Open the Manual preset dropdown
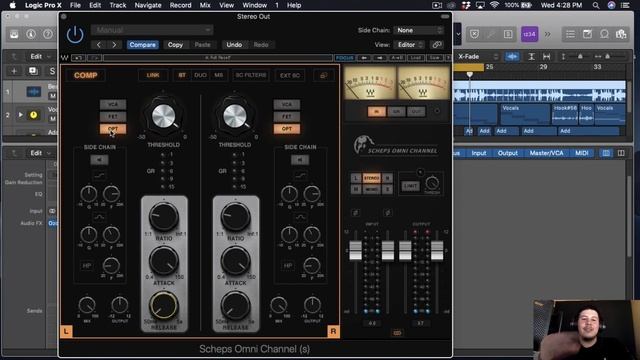This screenshot has height=360, width=640. [152, 30]
